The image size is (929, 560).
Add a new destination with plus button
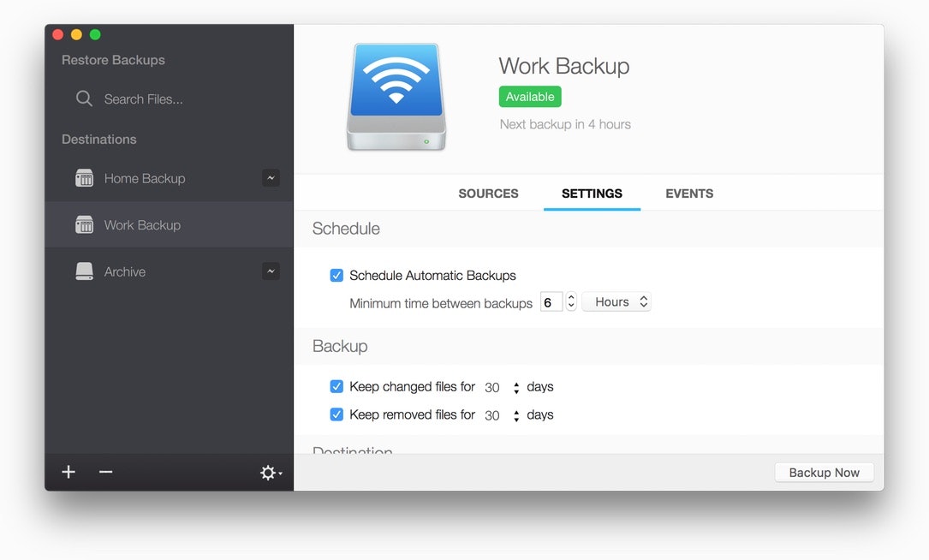click(x=68, y=472)
